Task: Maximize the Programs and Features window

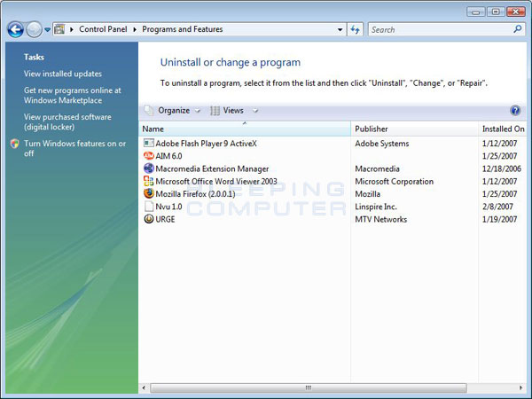Action: pyautogui.click(x=496, y=12)
